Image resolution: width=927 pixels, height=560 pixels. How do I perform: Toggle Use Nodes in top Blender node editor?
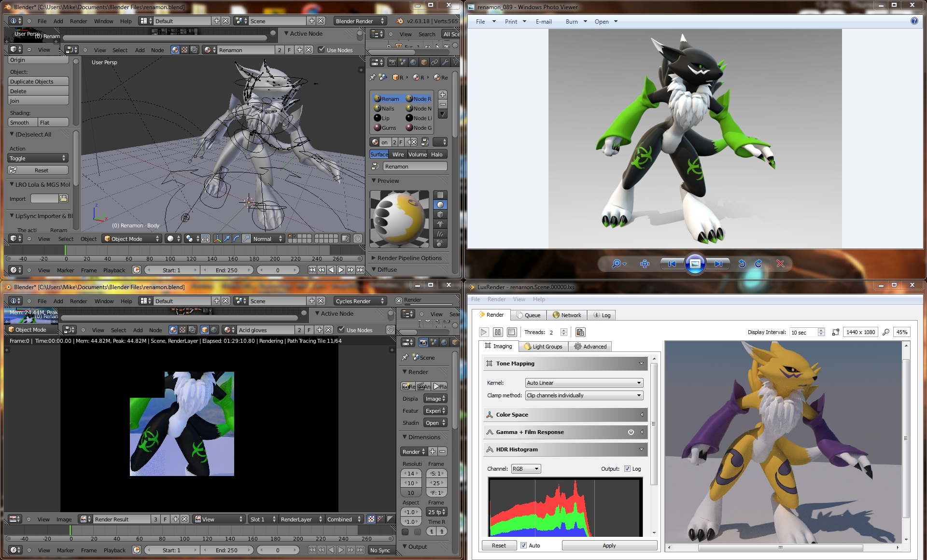(335, 50)
